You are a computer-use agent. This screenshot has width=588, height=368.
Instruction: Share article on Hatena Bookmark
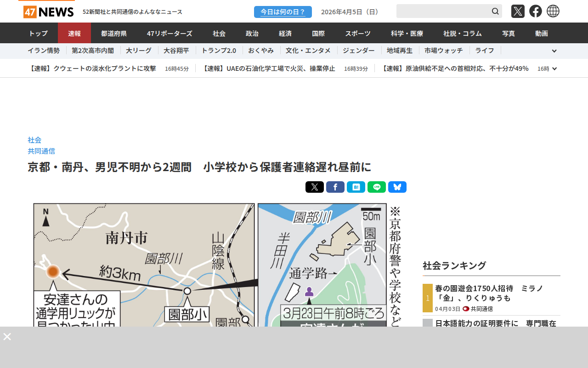[356, 187]
